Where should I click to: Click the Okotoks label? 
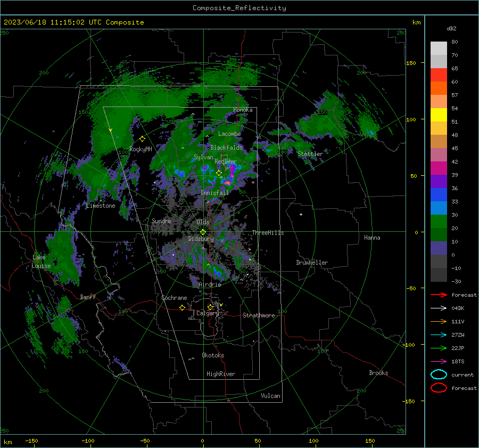(213, 355)
